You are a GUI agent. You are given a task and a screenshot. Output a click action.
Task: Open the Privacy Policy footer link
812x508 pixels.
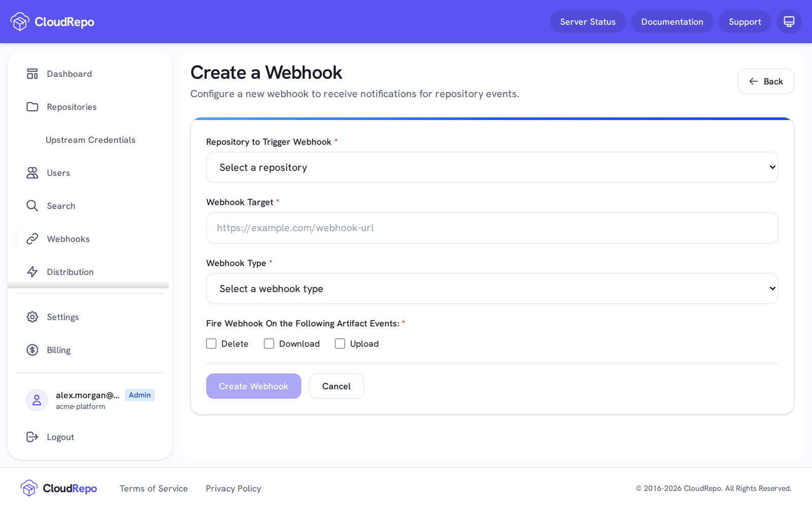pos(233,489)
